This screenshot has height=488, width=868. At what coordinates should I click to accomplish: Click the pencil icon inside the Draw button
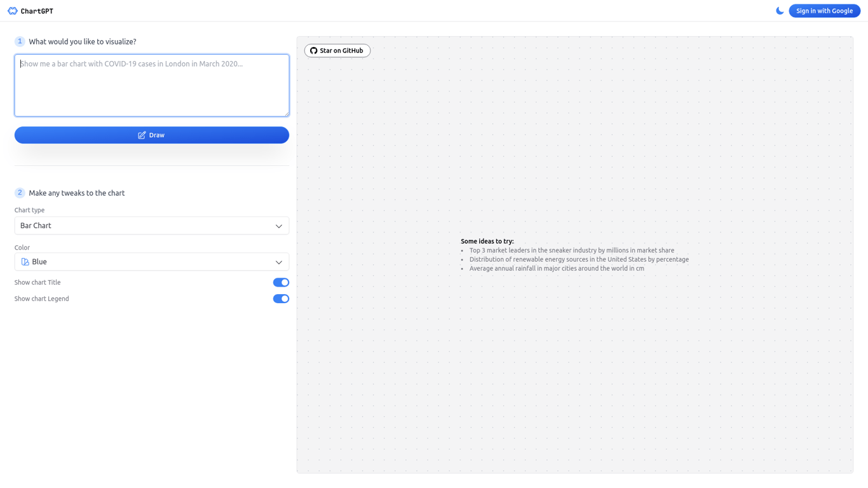[142, 135]
